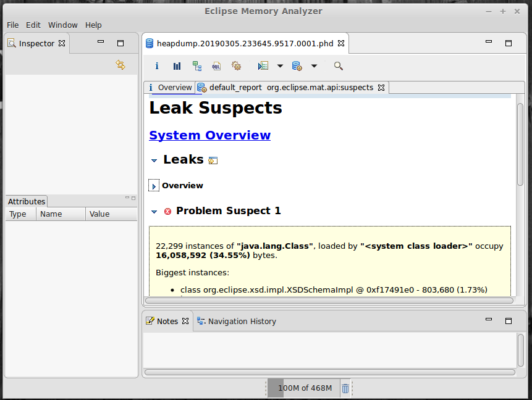Open the Thread Overview gears icon
532x400 pixels.
pos(236,66)
